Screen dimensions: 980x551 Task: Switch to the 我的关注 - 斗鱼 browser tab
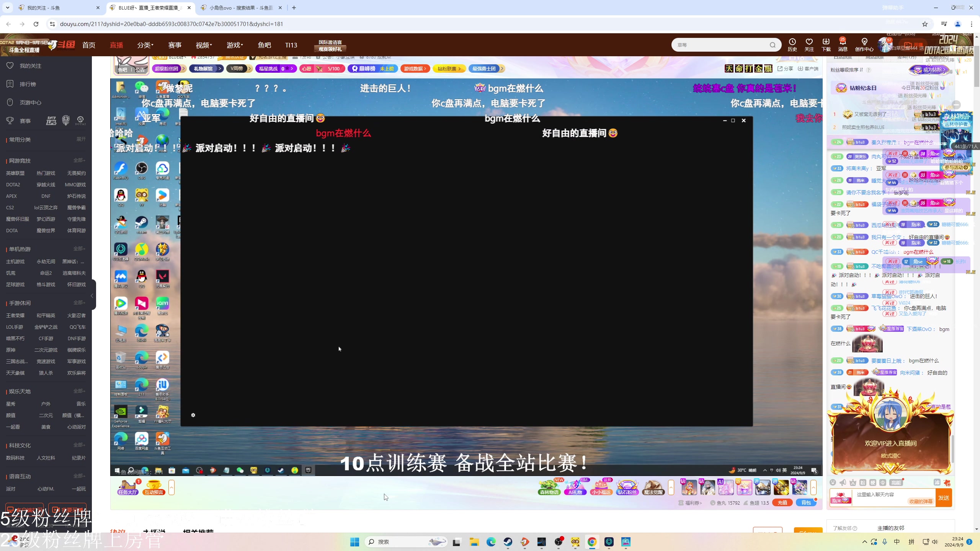coord(59,8)
